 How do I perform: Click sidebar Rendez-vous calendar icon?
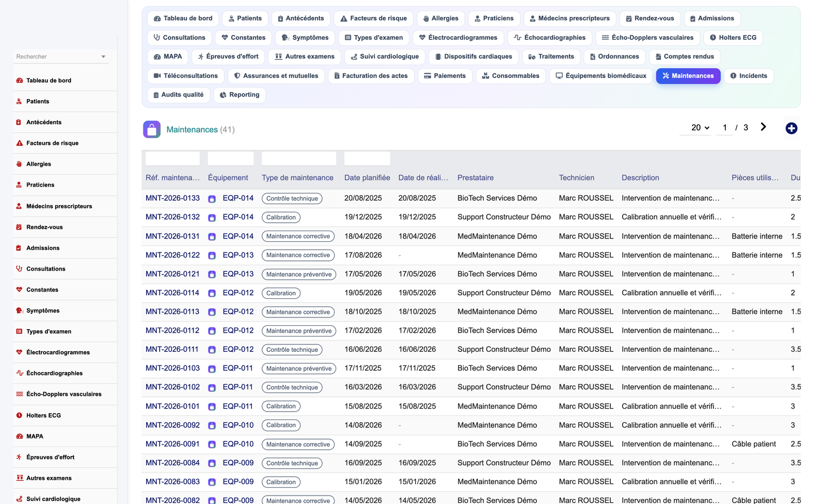click(x=19, y=227)
